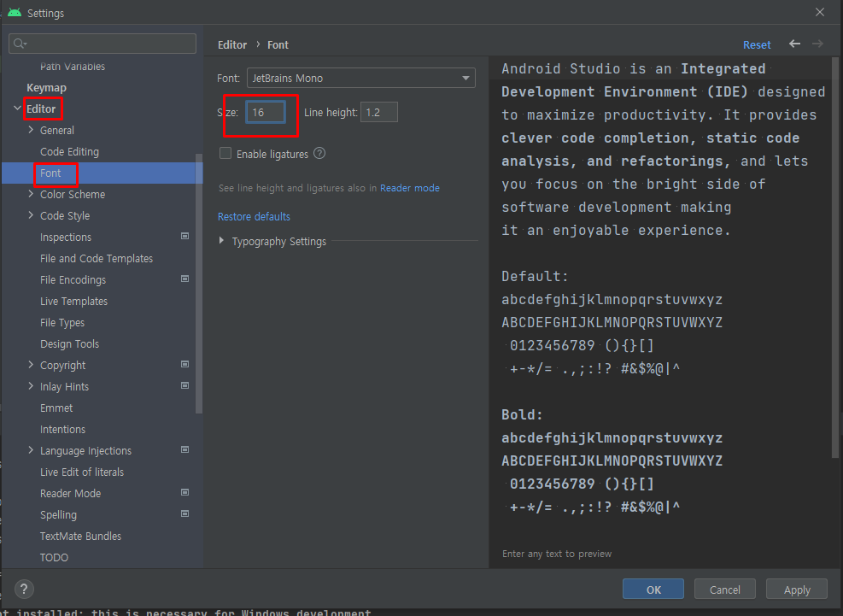This screenshot has height=616, width=843.
Task: Select Keymap in settings tree
Action: (x=47, y=88)
